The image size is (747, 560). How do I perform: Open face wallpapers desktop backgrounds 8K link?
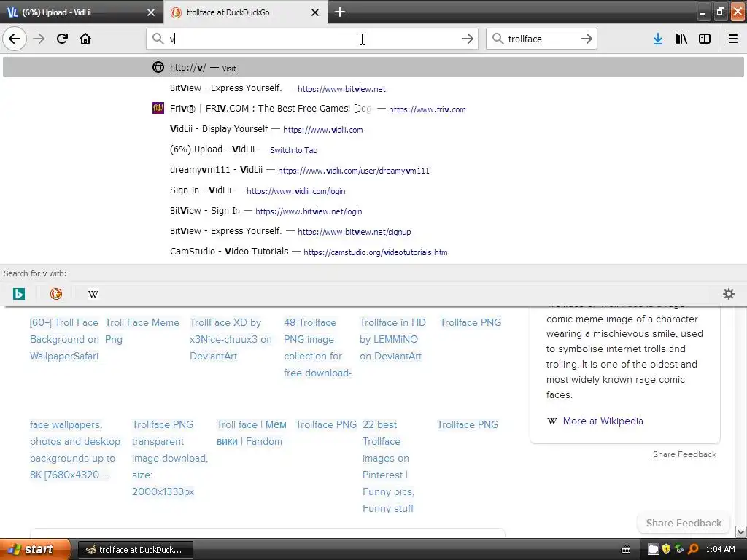pyautogui.click(x=75, y=449)
